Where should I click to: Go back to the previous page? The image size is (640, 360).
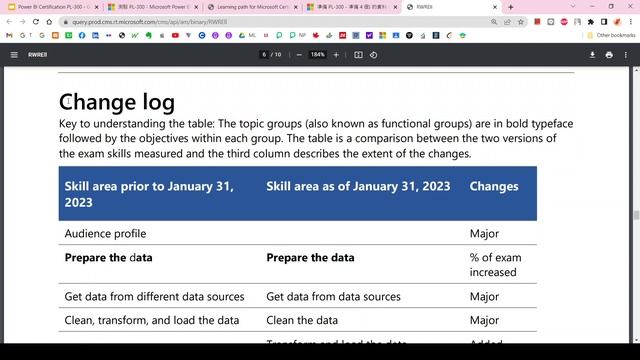coord(9,22)
